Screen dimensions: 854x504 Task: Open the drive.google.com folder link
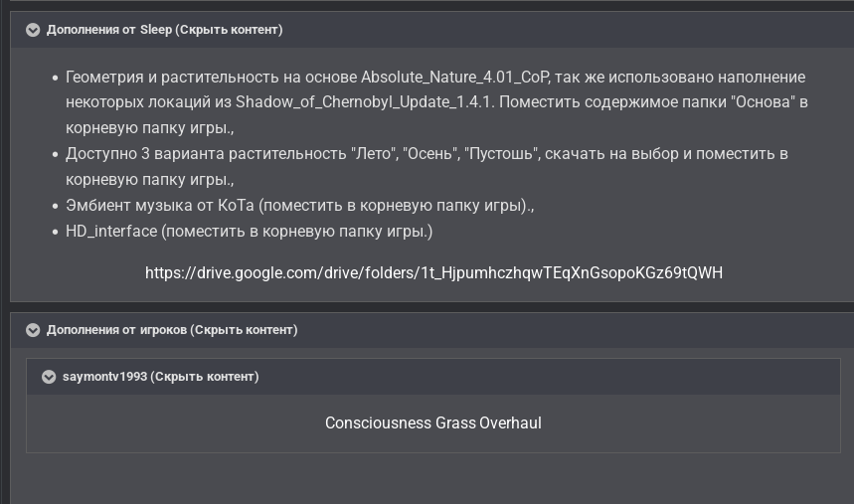(x=433, y=272)
